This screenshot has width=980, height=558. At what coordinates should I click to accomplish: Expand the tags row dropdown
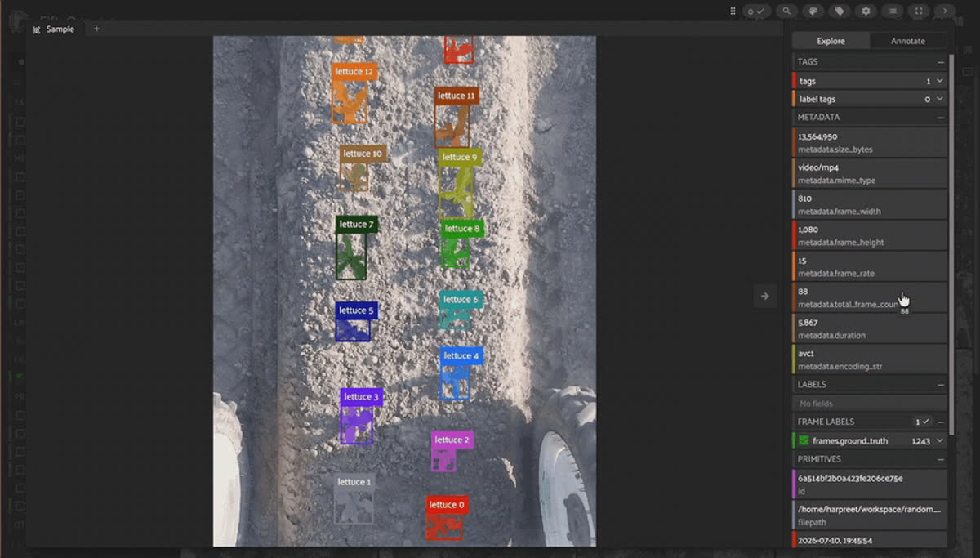pyautogui.click(x=940, y=81)
